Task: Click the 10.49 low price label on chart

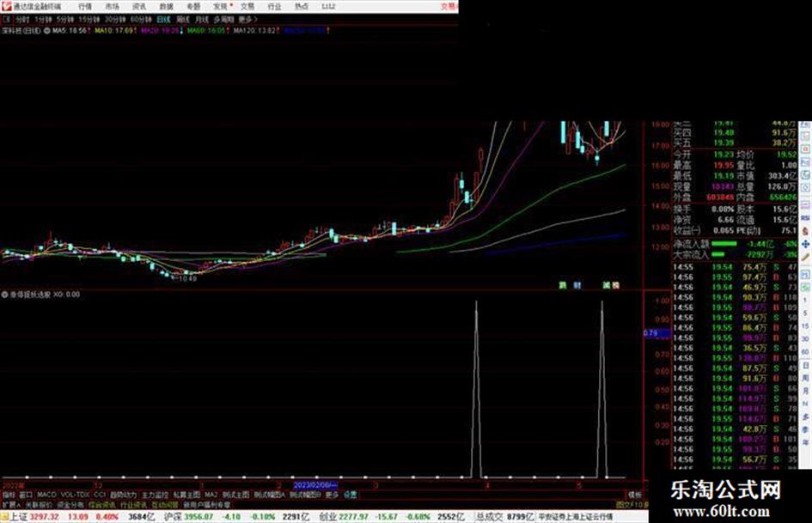Action: tap(187, 278)
